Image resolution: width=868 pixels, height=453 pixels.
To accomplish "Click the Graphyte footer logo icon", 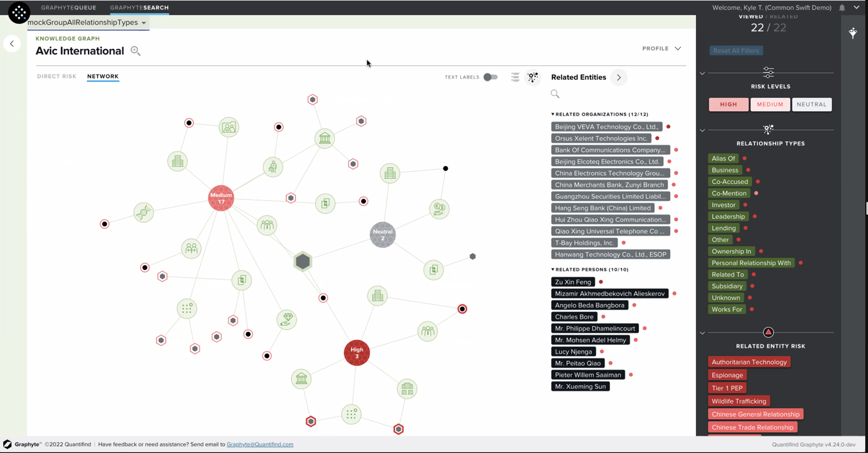I will point(7,444).
